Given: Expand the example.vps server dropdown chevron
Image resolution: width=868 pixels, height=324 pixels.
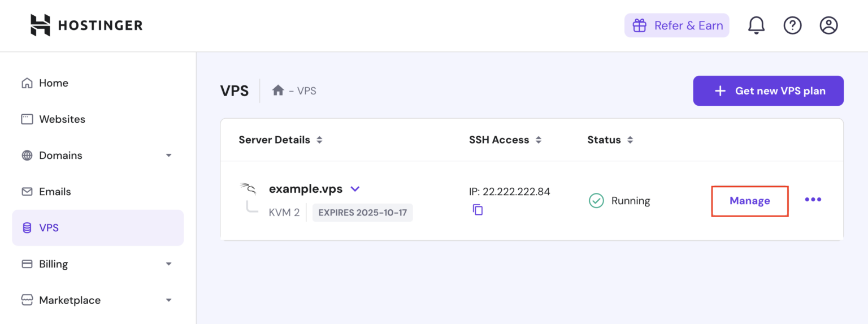Looking at the screenshot, I should (x=355, y=189).
